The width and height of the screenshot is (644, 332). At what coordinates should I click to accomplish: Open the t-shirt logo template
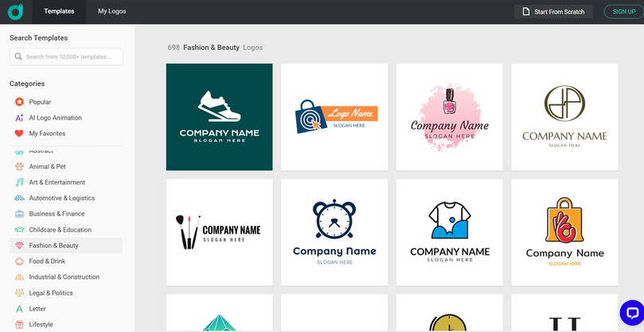[449, 232]
